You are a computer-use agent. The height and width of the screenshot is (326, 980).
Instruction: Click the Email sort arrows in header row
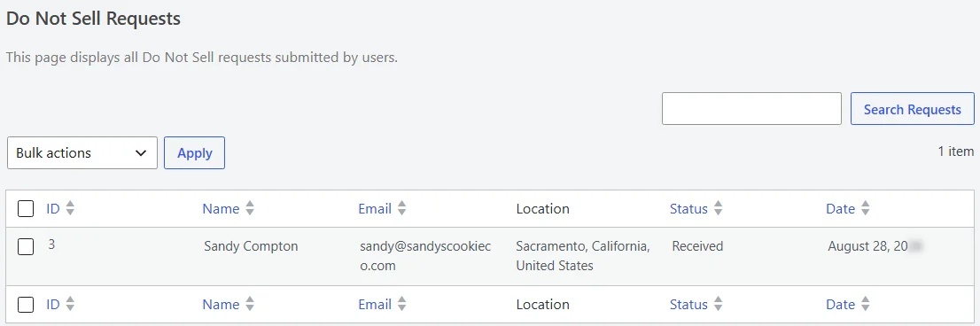[402, 208]
